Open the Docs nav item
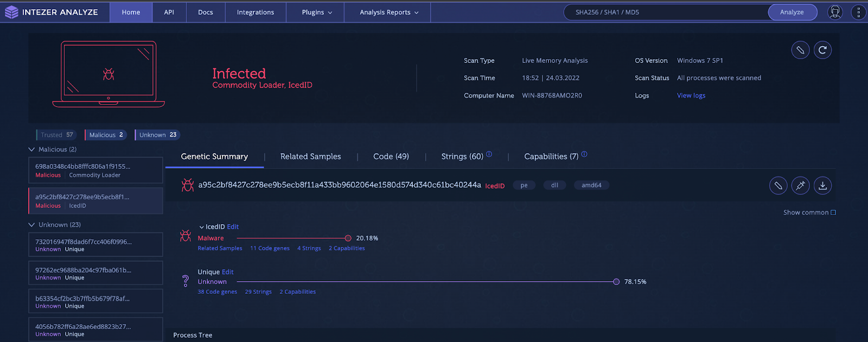The width and height of the screenshot is (868, 342). tap(206, 12)
